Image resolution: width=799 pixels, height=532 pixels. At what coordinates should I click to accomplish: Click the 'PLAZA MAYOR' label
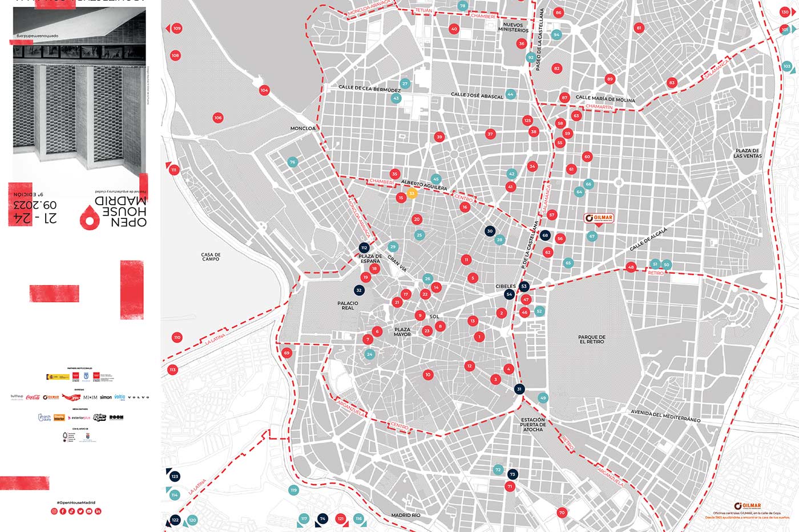pos(402,332)
